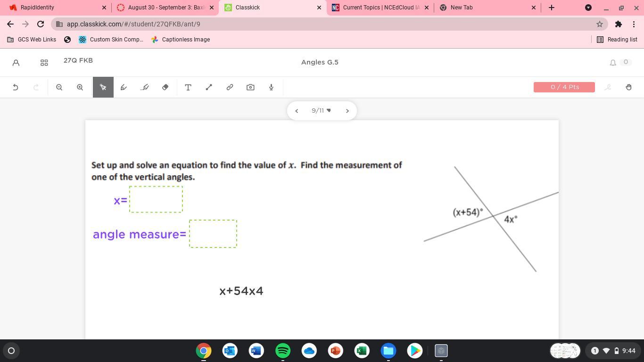Go to the previous slide
Viewport: 644px width, 362px height.
pyautogui.click(x=297, y=111)
